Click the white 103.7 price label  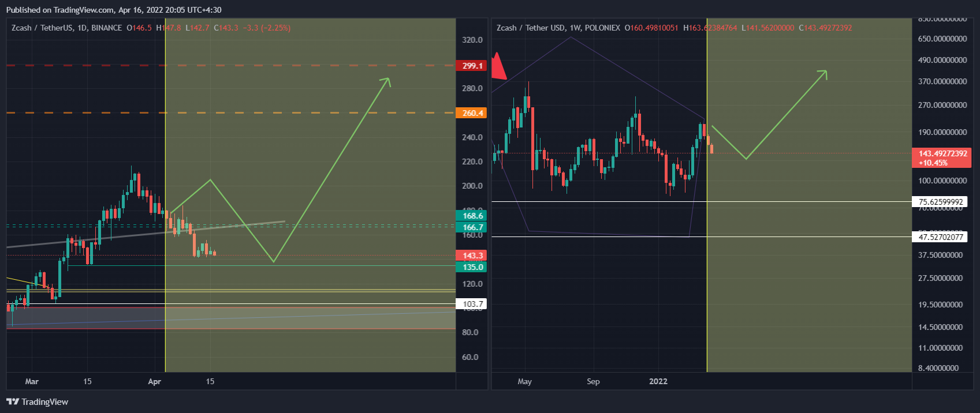(x=471, y=304)
